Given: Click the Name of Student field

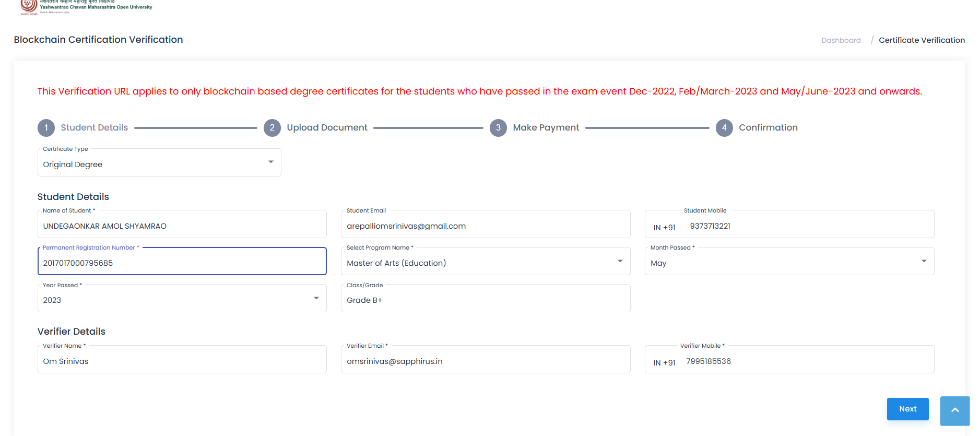Looking at the screenshot, I should 182,226.
